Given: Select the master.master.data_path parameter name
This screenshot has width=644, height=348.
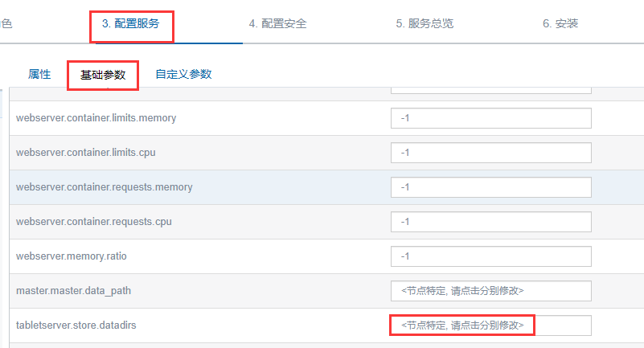Looking at the screenshot, I should 73,291.
